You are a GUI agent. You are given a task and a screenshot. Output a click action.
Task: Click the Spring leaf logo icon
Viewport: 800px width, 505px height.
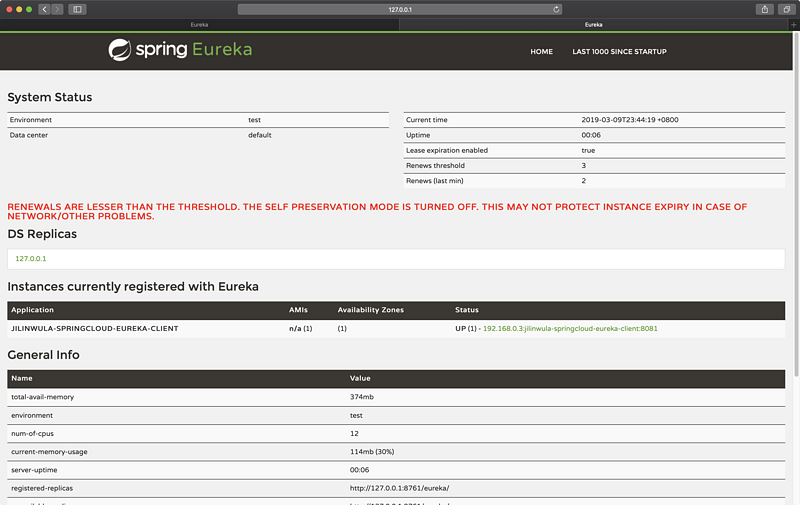click(x=120, y=50)
